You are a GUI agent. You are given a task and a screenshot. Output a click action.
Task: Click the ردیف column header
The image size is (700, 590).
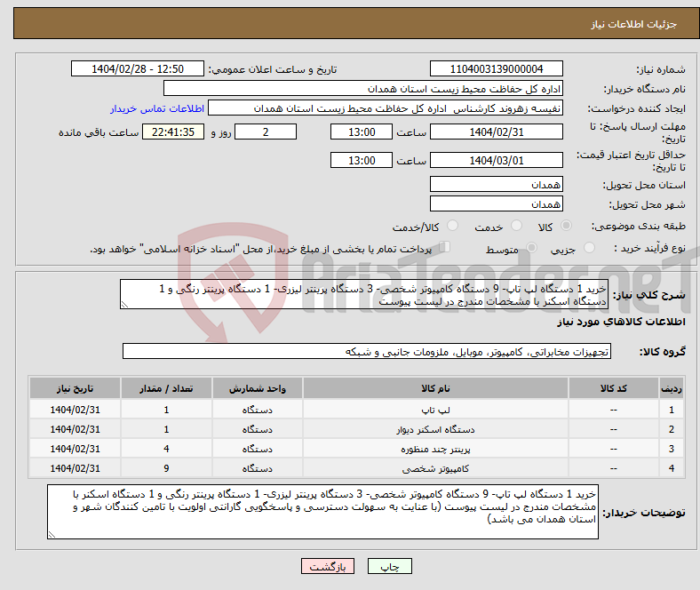[672, 388]
